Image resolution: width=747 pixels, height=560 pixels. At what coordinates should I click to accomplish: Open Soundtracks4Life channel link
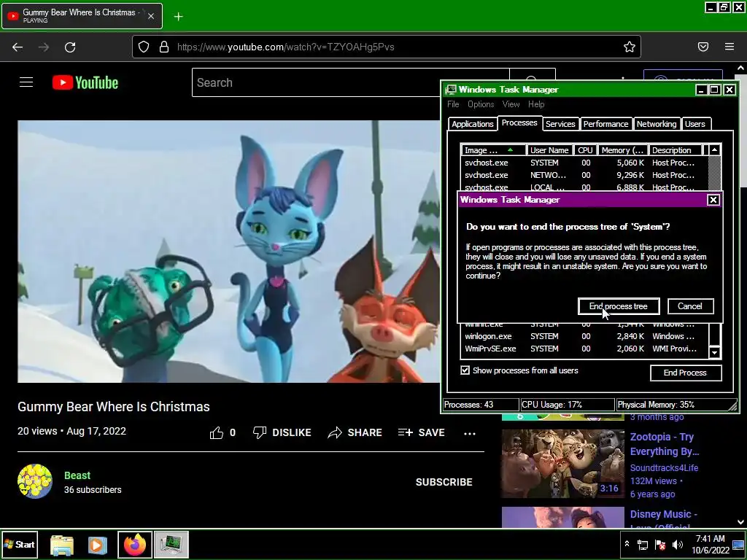click(x=664, y=467)
